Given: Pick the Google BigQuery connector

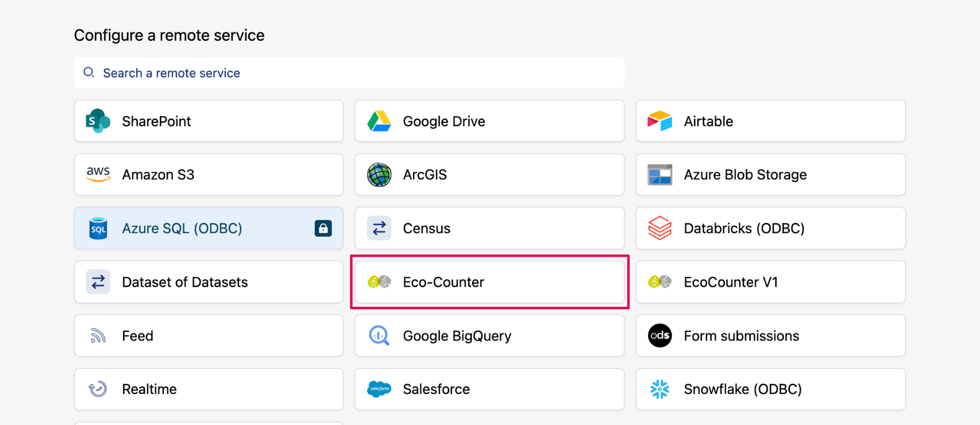Looking at the screenshot, I should click(x=489, y=335).
